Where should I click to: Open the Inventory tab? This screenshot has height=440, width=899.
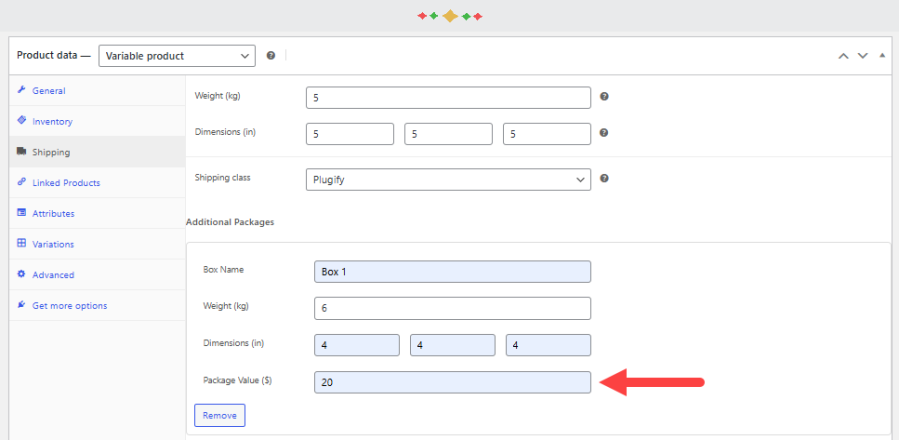tap(97, 121)
